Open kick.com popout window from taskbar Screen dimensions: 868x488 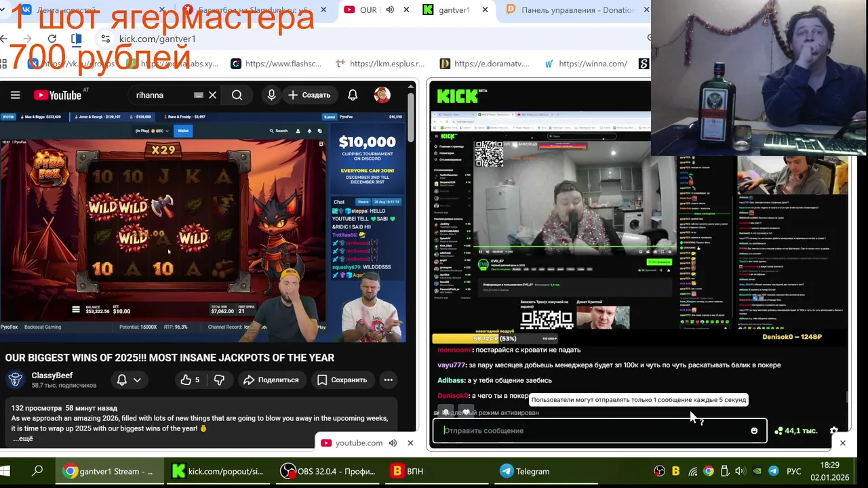[218, 471]
